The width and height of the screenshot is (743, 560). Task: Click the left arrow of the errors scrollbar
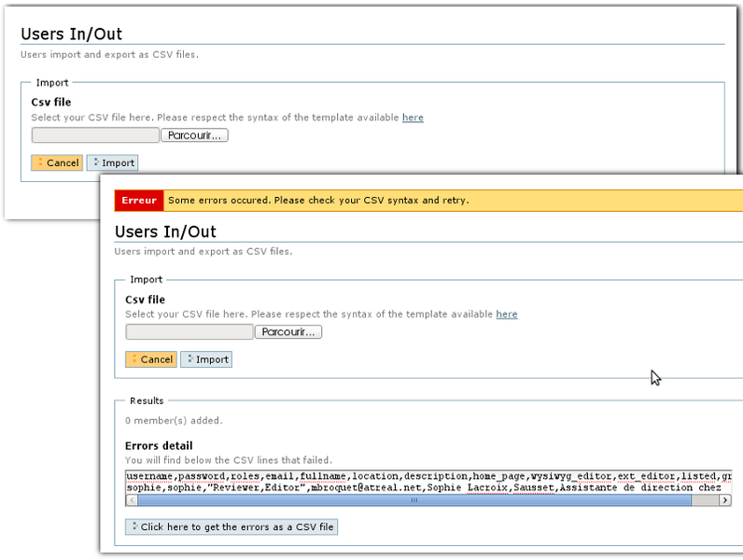[132, 500]
